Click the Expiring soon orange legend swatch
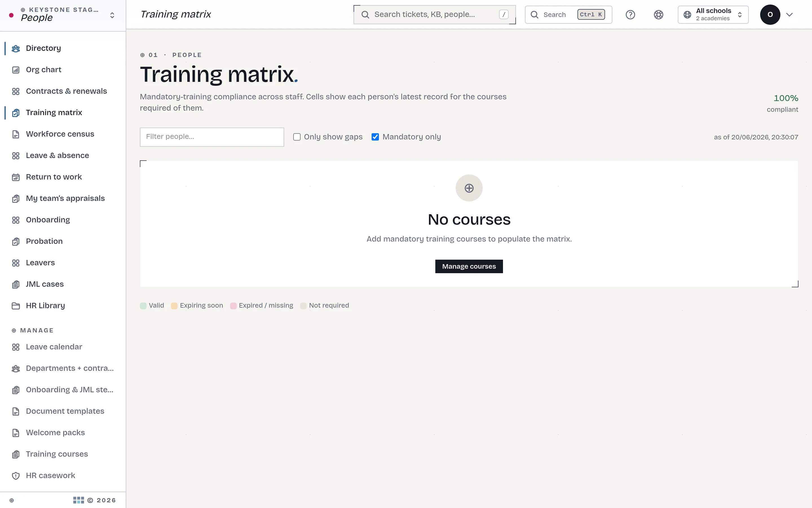This screenshot has width=812, height=508. coord(174,306)
